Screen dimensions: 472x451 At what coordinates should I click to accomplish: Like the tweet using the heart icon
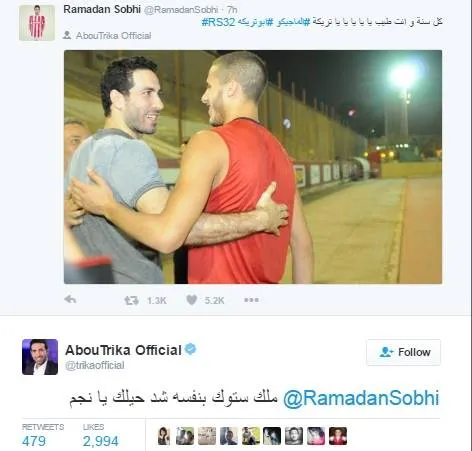coord(192,300)
